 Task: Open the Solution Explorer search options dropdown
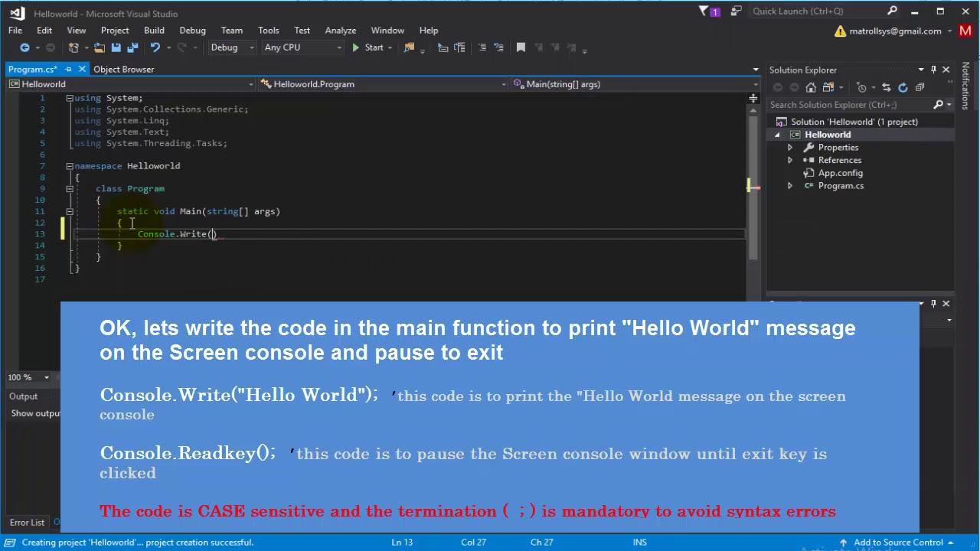coord(949,105)
